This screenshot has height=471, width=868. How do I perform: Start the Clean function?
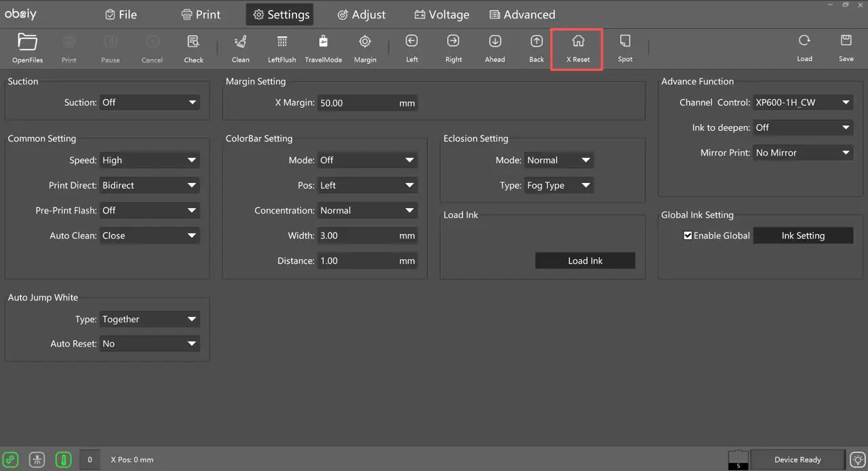click(x=241, y=42)
